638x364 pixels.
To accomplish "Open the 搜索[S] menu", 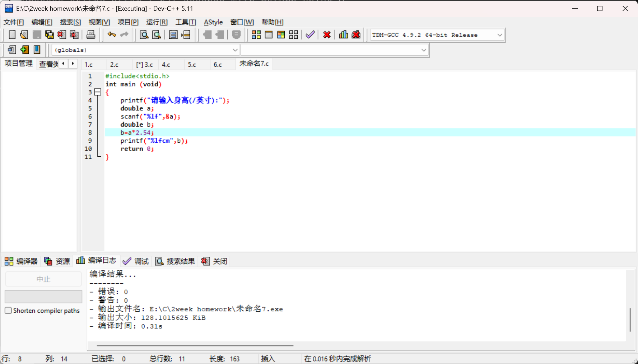I will pos(70,22).
